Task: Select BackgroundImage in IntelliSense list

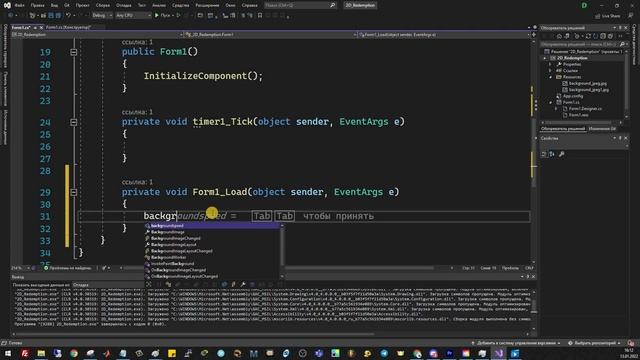Action: [x=212, y=232]
